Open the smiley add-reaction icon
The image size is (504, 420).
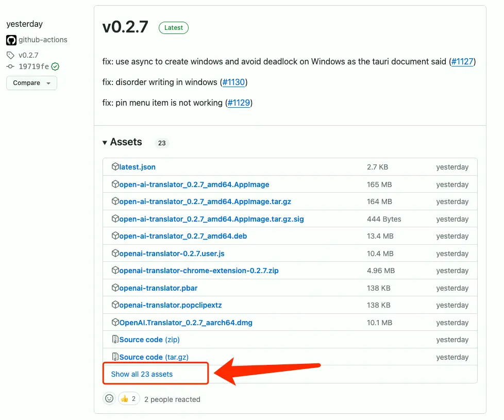click(x=109, y=398)
